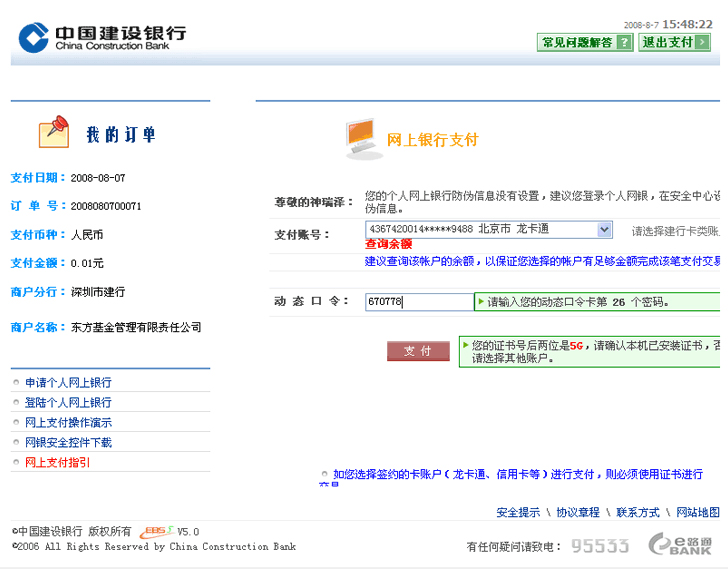Open 网银安全控件下载 link
Viewport: 728px width, 569px height.
coord(68,442)
